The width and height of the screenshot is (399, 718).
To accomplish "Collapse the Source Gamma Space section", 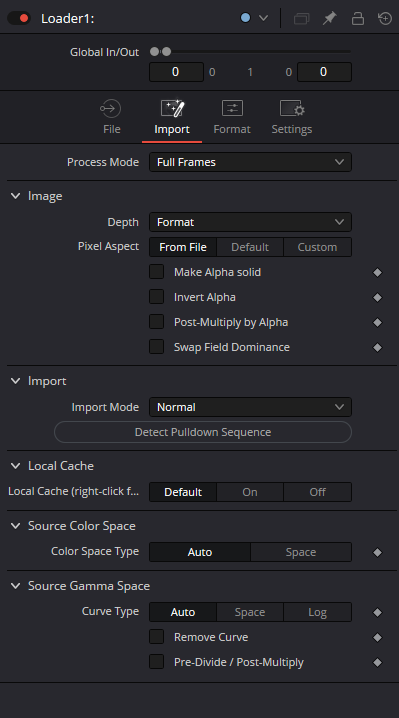I will [16, 586].
